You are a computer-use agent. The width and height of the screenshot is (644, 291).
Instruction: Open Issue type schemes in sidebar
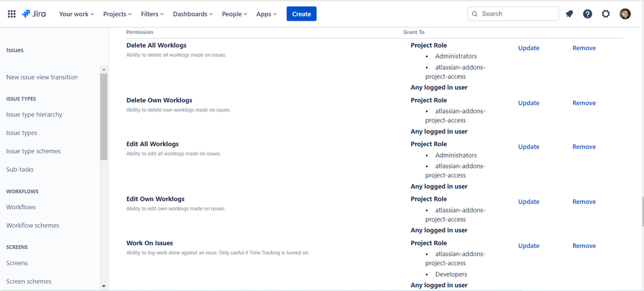[x=34, y=151]
